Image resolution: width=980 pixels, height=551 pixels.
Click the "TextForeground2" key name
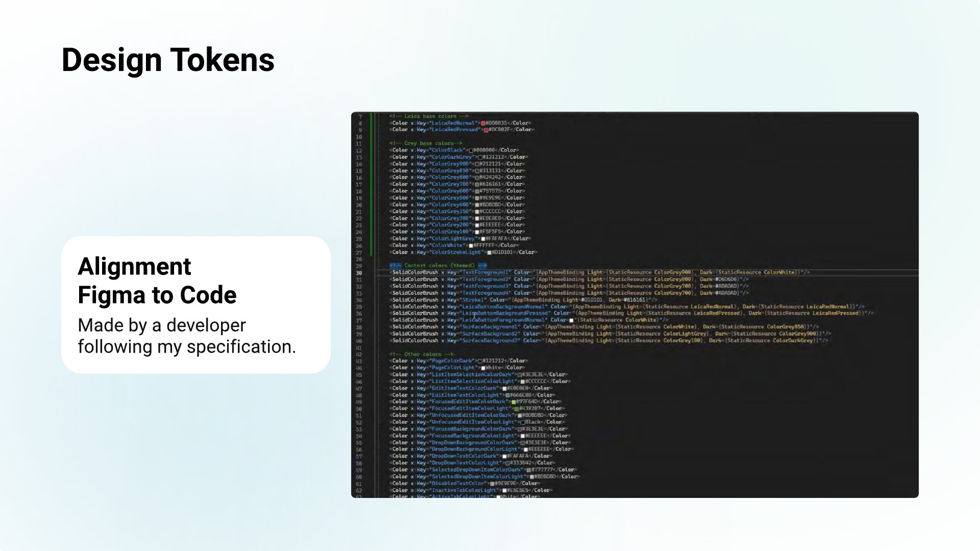[486, 280]
